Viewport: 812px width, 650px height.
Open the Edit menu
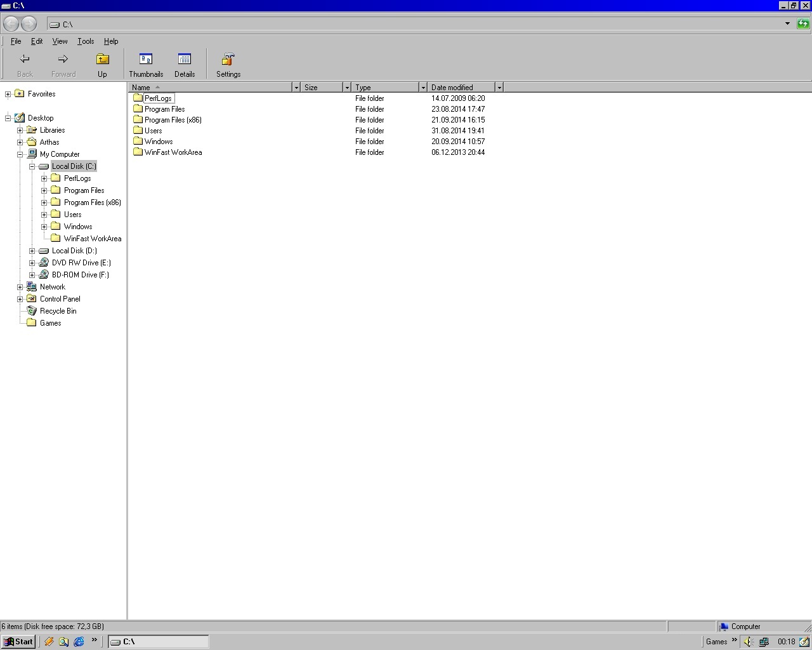[x=37, y=41]
